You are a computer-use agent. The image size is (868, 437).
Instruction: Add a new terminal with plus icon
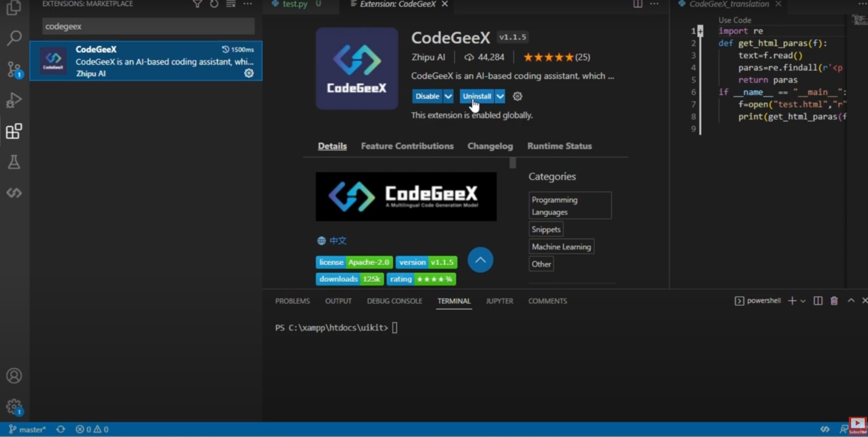[x=792, y=300]
